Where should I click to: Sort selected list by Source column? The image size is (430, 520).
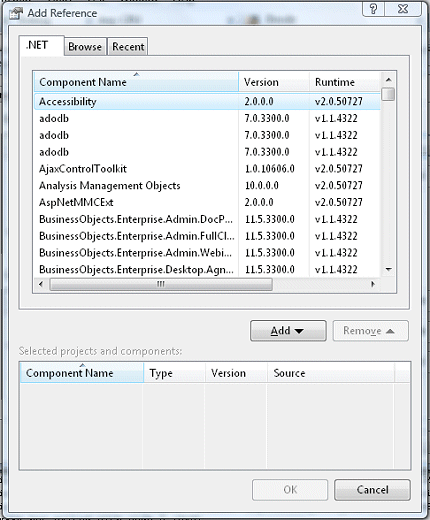coord(331,373)
